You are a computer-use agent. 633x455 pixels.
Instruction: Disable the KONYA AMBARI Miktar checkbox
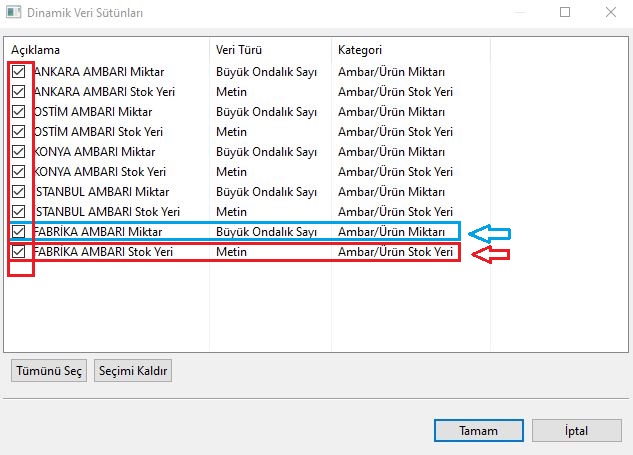tap(19, 152)
